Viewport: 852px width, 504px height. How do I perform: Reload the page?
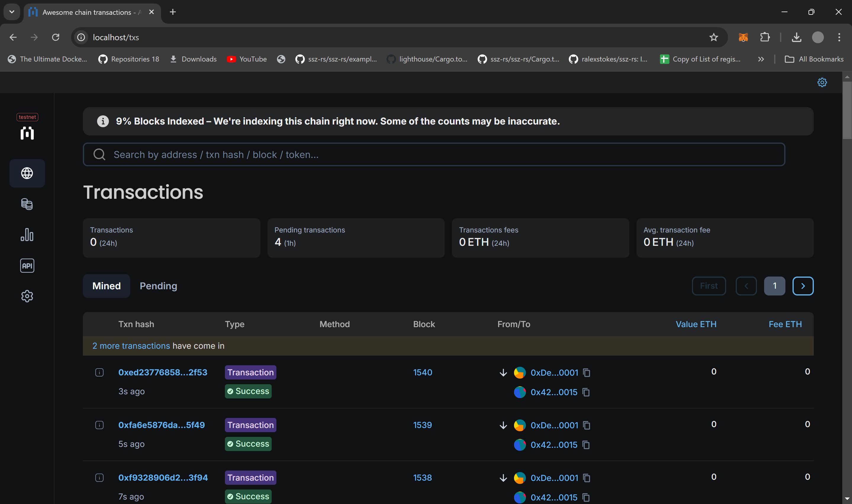(x=56, y=37)
